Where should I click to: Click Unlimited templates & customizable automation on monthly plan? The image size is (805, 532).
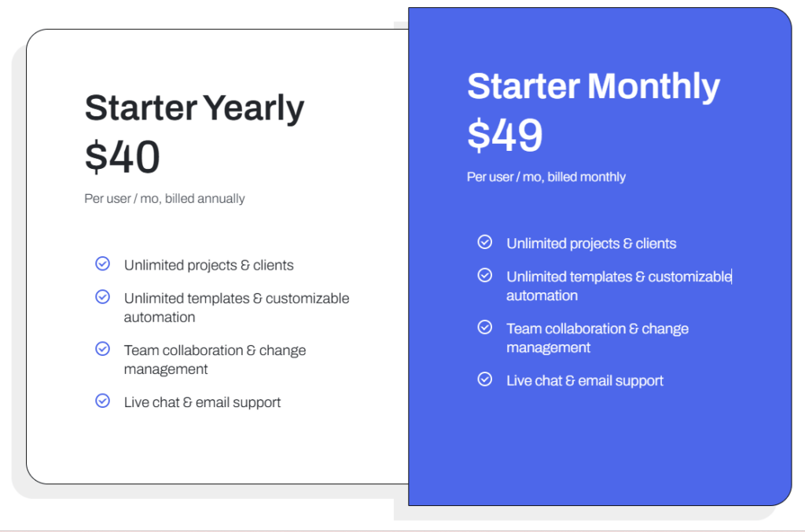pyautogui.click(x=618, y=285)
